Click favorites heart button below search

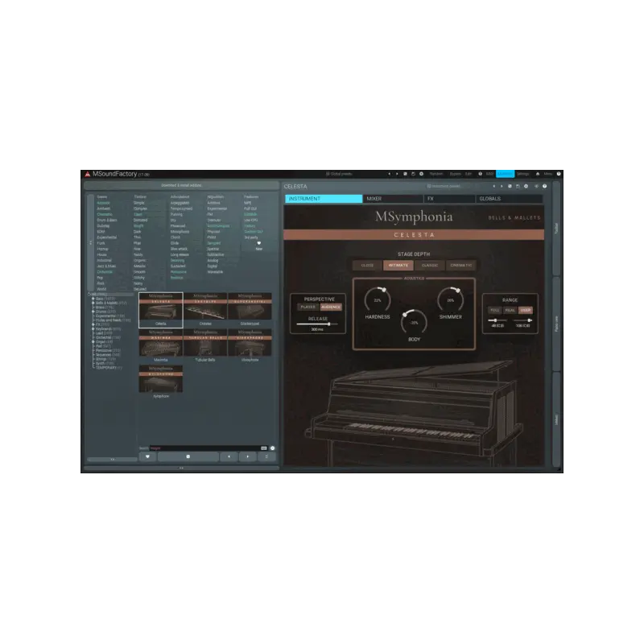[147, 456]
